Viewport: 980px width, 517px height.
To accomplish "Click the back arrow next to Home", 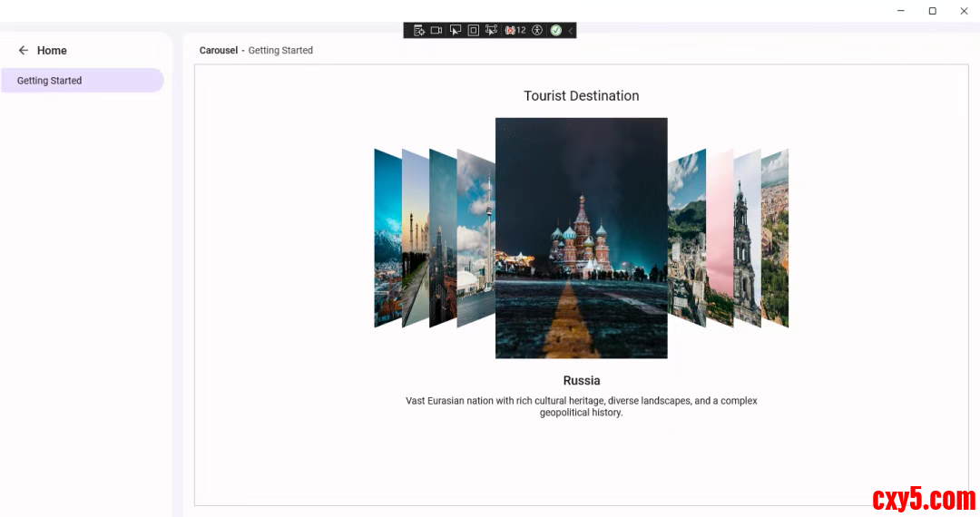I will point(24,51).
